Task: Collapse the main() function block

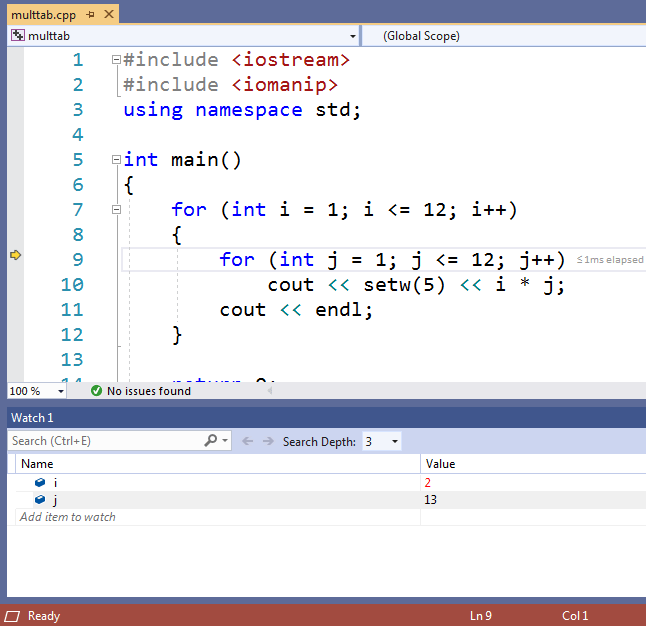Action: tap(116, 159)
